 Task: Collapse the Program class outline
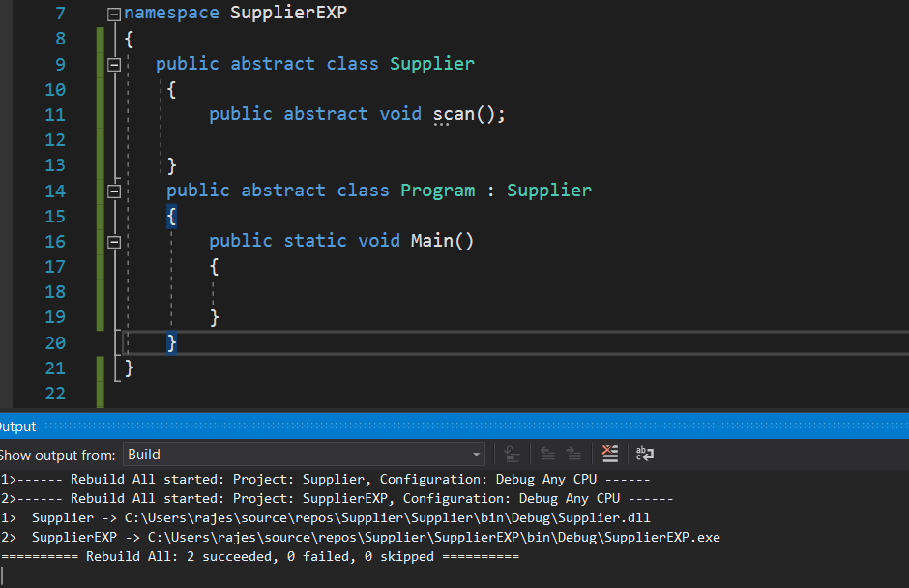point(114,191)
